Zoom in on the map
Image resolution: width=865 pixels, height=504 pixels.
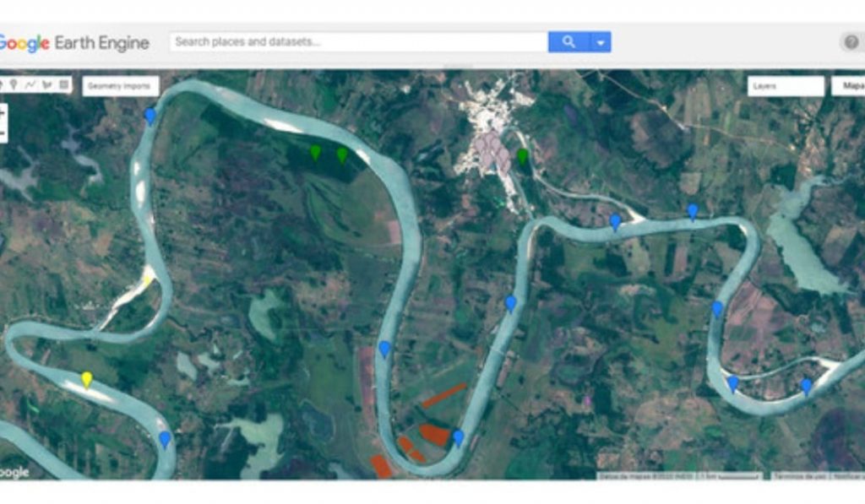3,113
